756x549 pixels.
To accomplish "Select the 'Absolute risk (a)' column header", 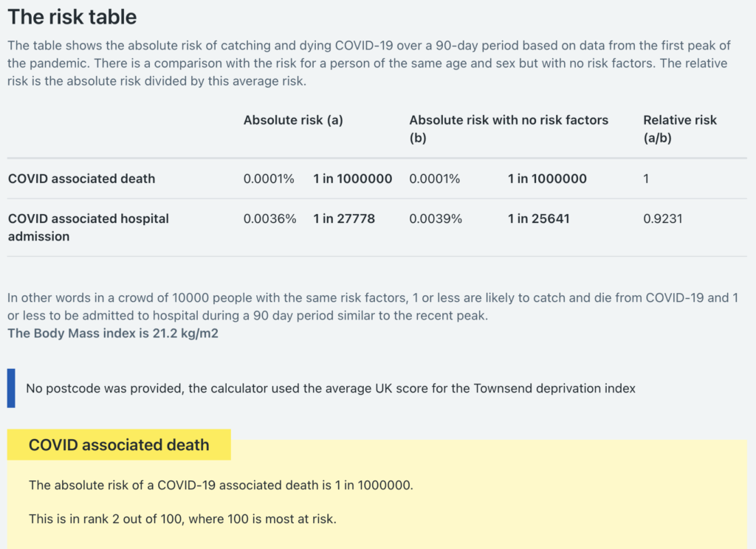I will click(293, 120).
